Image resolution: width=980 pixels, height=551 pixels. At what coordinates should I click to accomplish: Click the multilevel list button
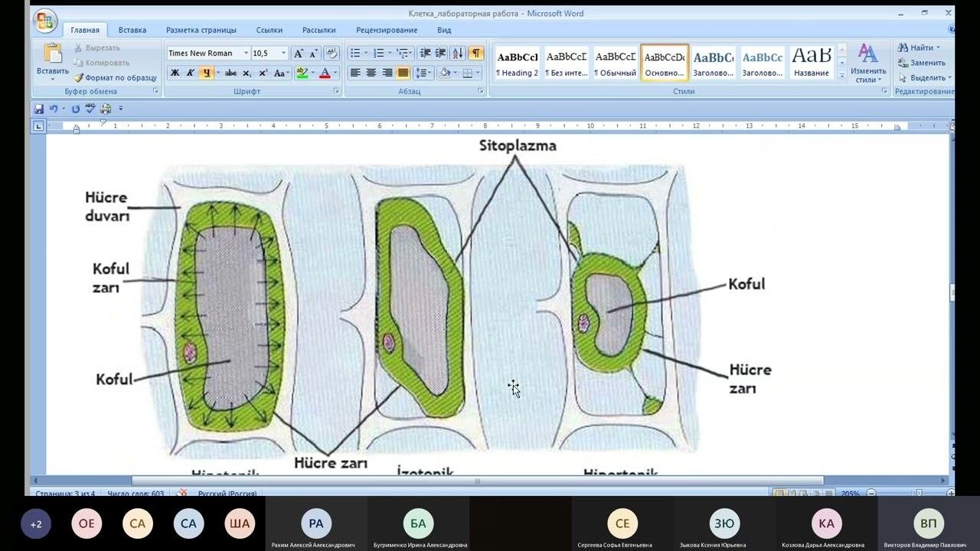pos(402,53)
